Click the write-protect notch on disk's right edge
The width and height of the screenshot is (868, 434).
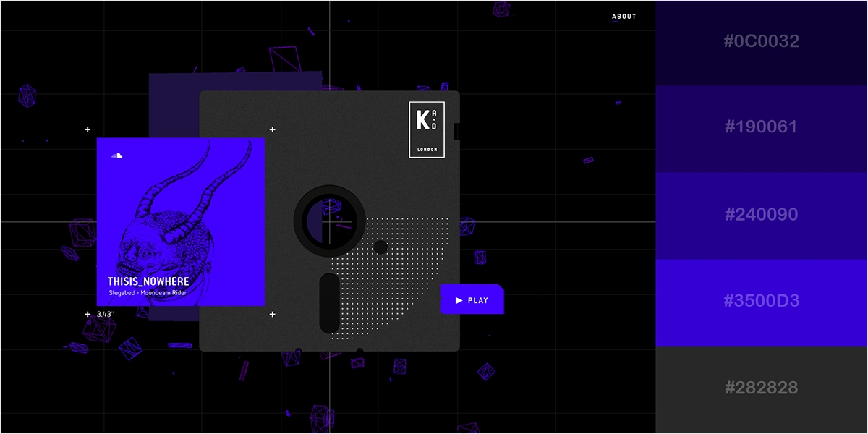click(456, 131)
